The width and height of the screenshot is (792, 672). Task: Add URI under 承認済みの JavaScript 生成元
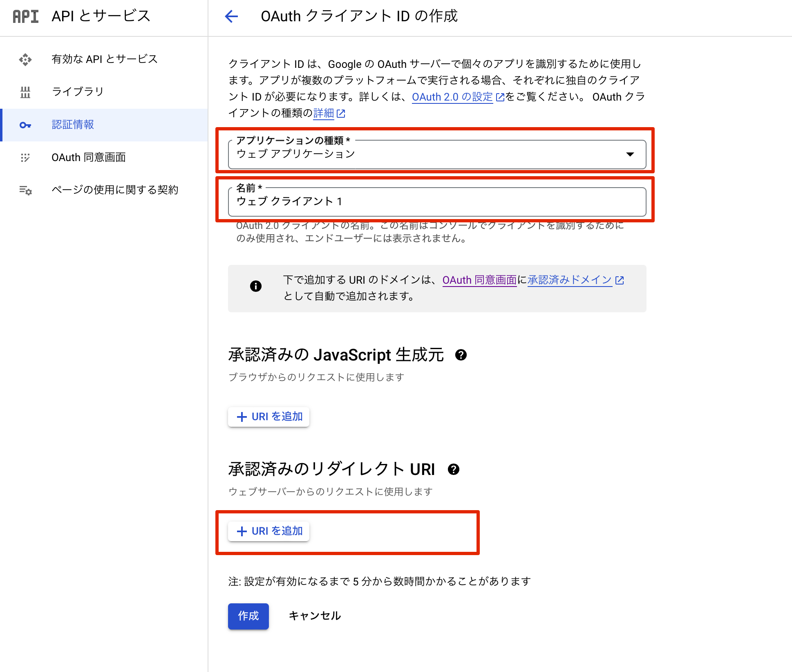269,417
